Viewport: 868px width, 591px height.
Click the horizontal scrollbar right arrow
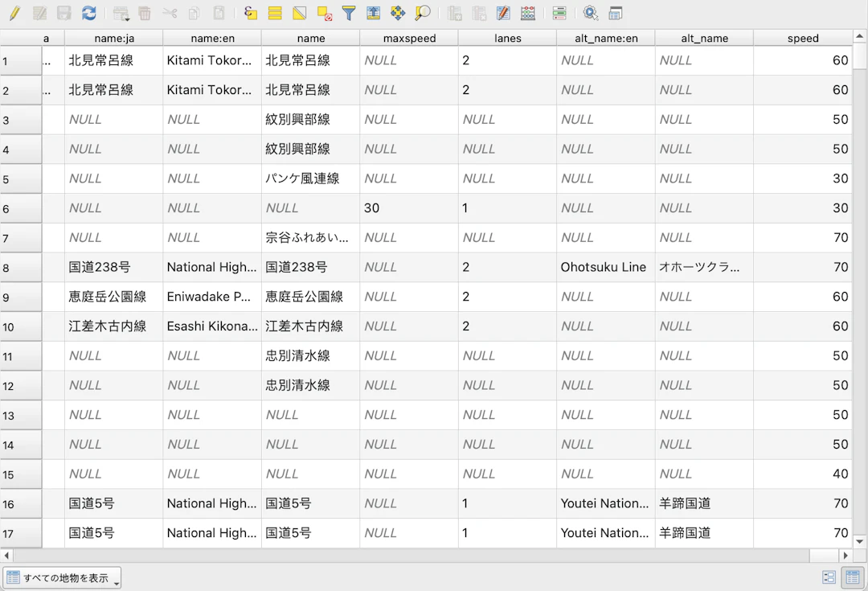click(845, 556)
